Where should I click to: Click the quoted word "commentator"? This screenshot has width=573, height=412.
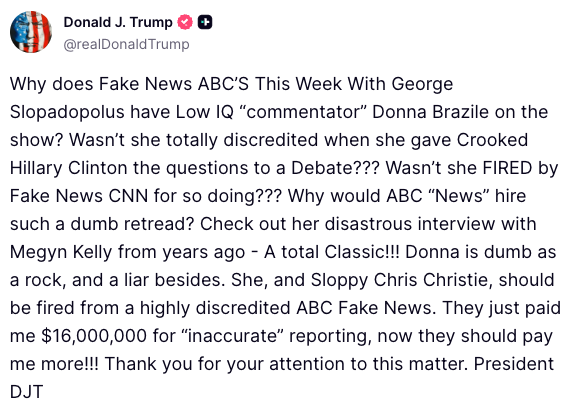pyautogui.click(x=303, y=112)
